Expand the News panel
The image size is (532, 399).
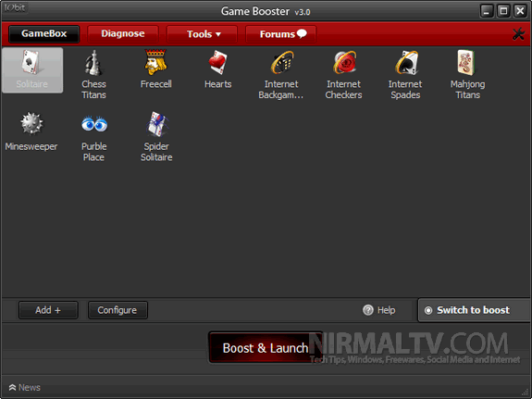[x=24, y=388]
